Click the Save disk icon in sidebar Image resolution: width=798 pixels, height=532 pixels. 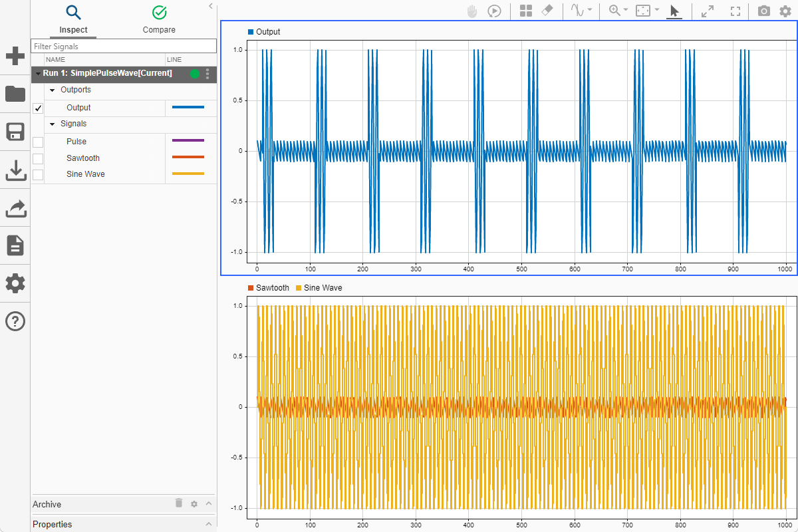15,132
